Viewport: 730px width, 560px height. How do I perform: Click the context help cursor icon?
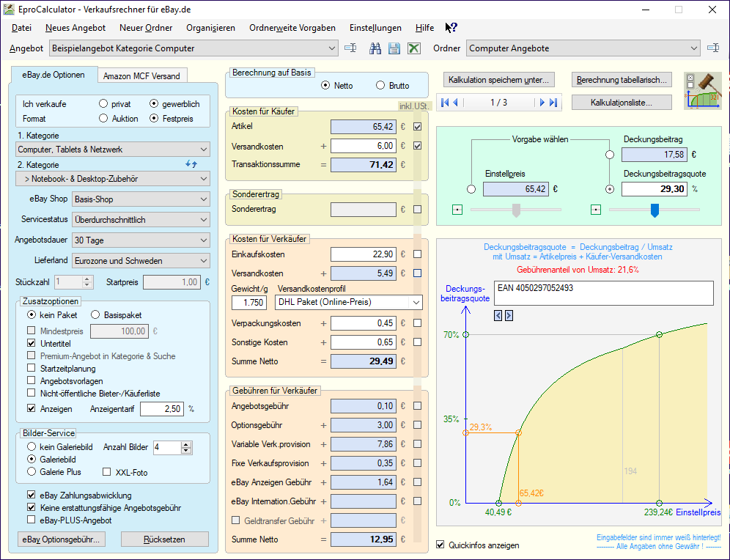tap(451, 28)
